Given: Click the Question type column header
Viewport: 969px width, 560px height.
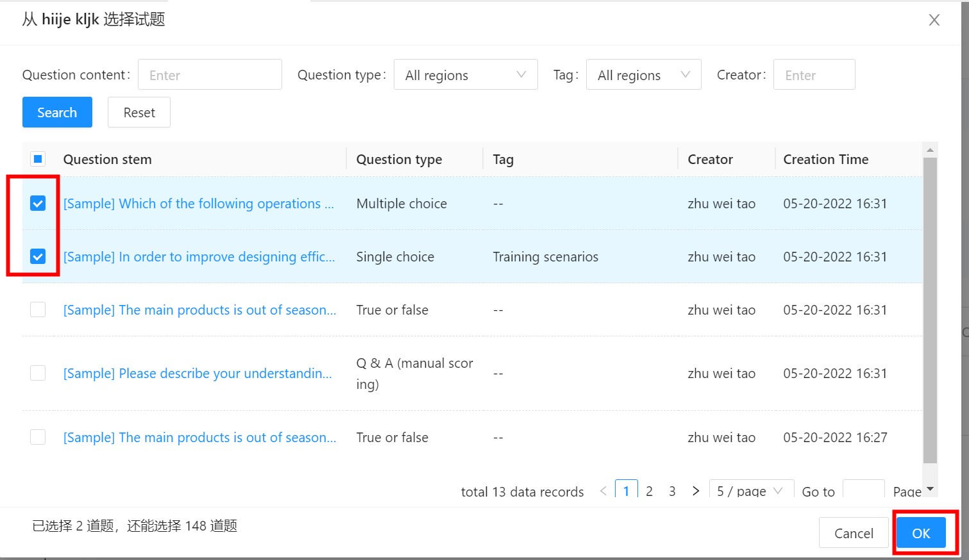Looking at the screenshot, I should point(399,159).
